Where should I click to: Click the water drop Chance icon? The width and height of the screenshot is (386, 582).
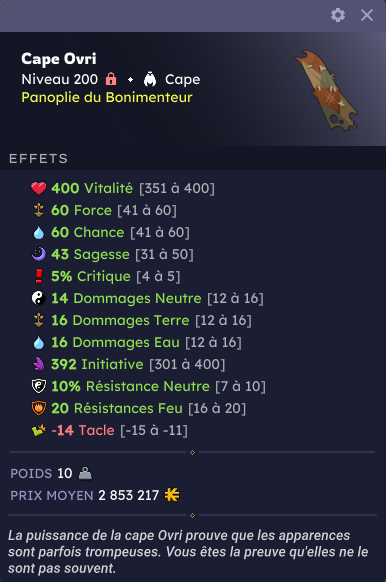[39, 232]
